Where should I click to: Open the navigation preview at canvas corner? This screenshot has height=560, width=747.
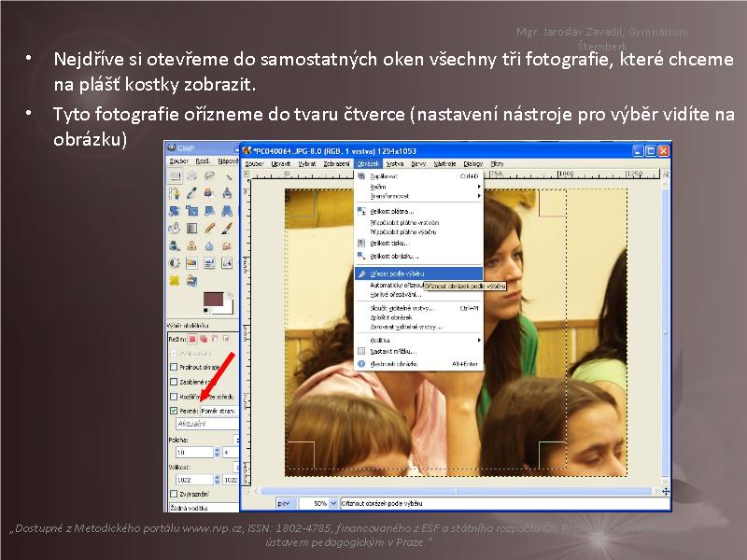tap(666, 491)
